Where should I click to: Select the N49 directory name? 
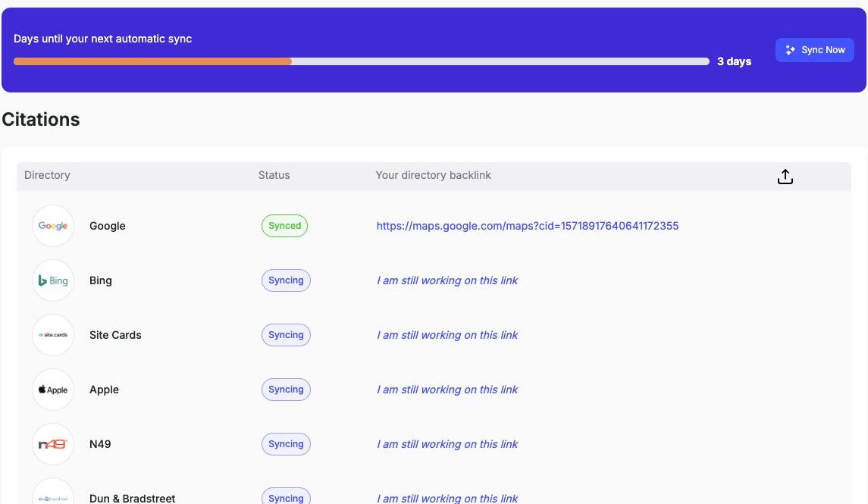[100, 444]
